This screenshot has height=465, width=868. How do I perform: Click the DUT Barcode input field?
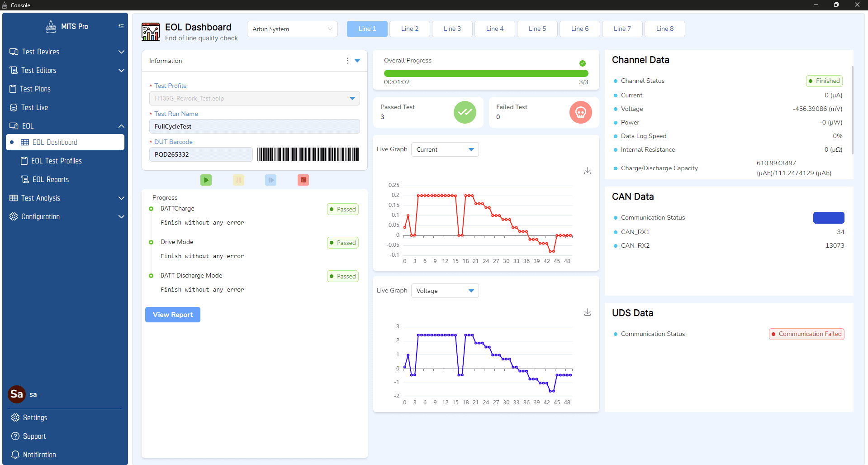(x=201, y=154)
